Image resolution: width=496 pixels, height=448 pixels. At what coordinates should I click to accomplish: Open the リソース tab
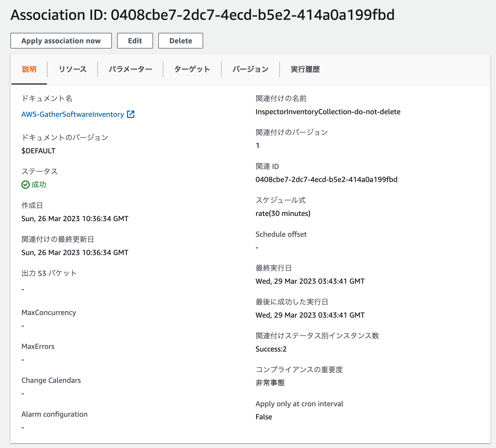(72, 69)
